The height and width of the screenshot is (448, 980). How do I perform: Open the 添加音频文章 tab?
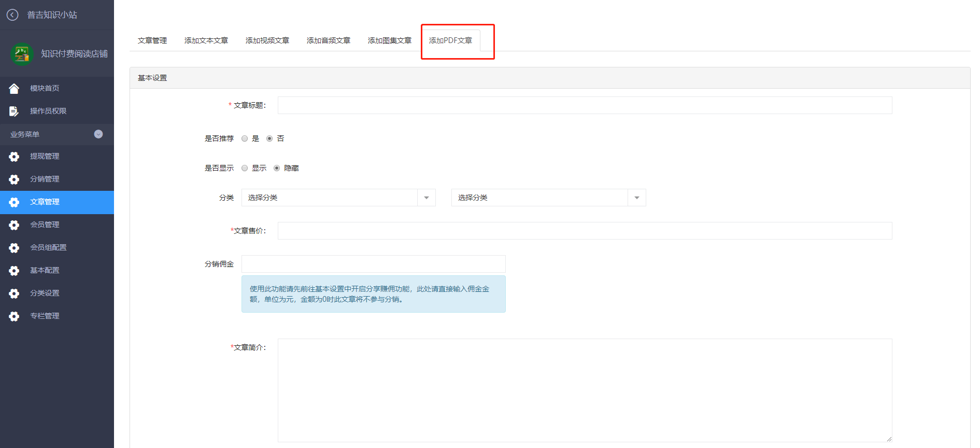(x=329, y=40)
